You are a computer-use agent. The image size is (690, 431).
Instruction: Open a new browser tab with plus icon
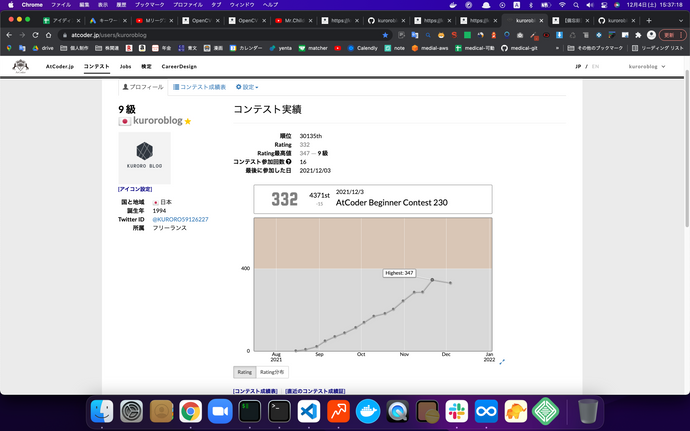pyautogui.click(x=649, y=20)
